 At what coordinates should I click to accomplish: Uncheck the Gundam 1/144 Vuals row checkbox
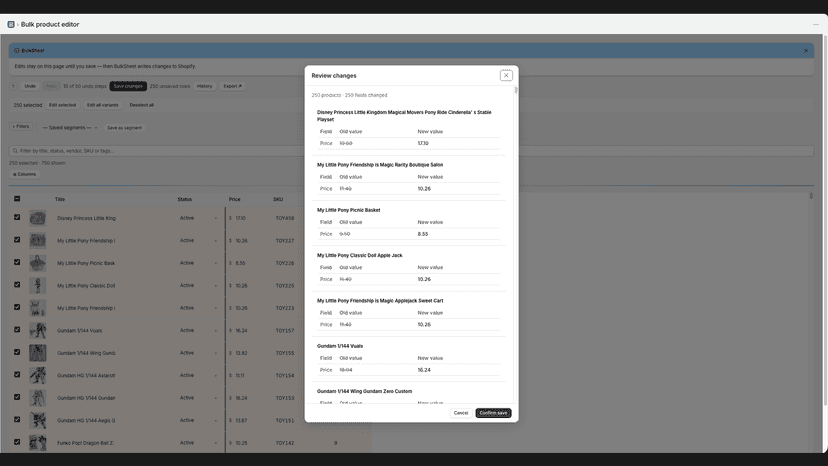[x=17, y=330]
